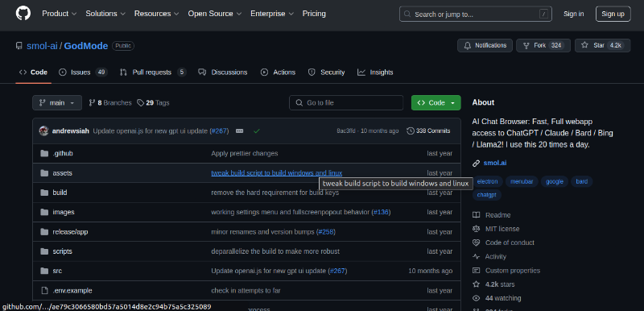Switch to the Code tab

[x=33, y=73]
